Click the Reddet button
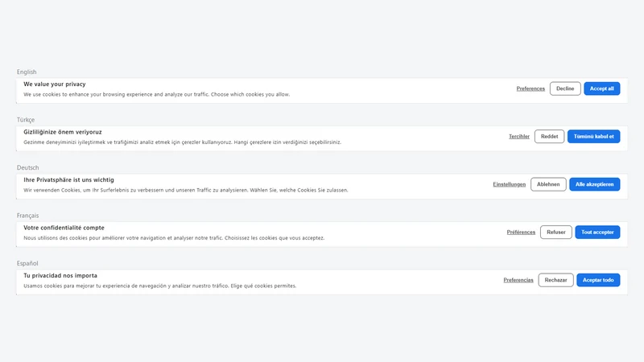 pos(549,136)
